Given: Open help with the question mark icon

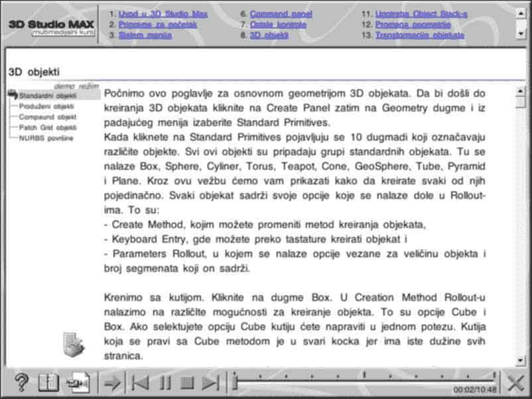Looking at the screenshot, I should pyautogui.click(x=21, y=382).
